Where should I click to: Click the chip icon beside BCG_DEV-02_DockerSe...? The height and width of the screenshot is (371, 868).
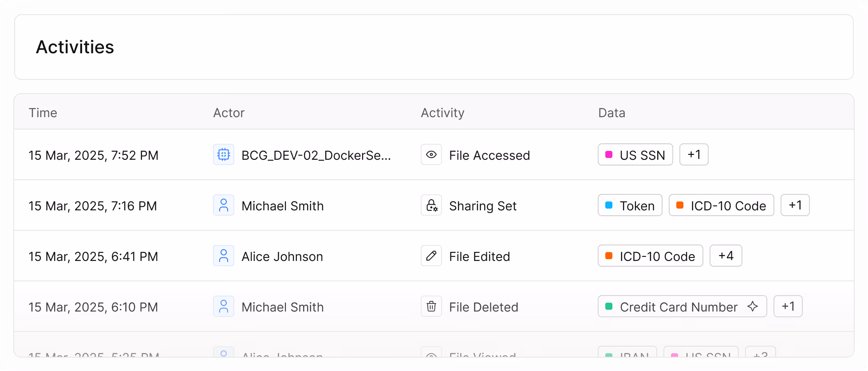[224, 155]
